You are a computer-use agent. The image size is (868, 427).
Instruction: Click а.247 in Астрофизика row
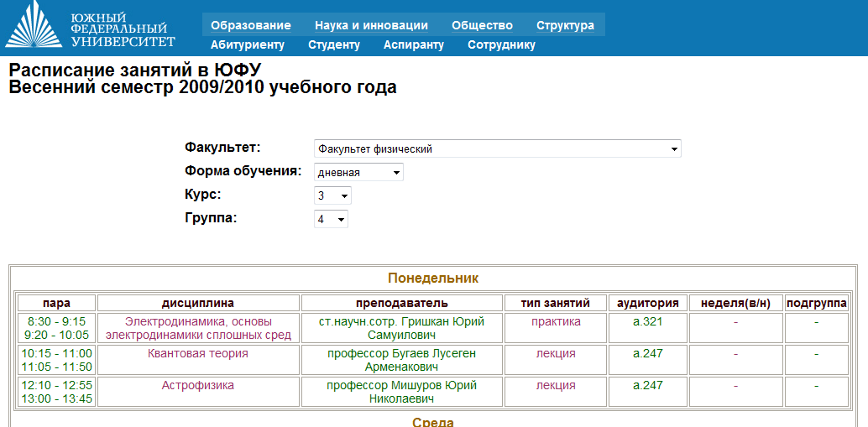pyautogui.click(x=648, y=392)
